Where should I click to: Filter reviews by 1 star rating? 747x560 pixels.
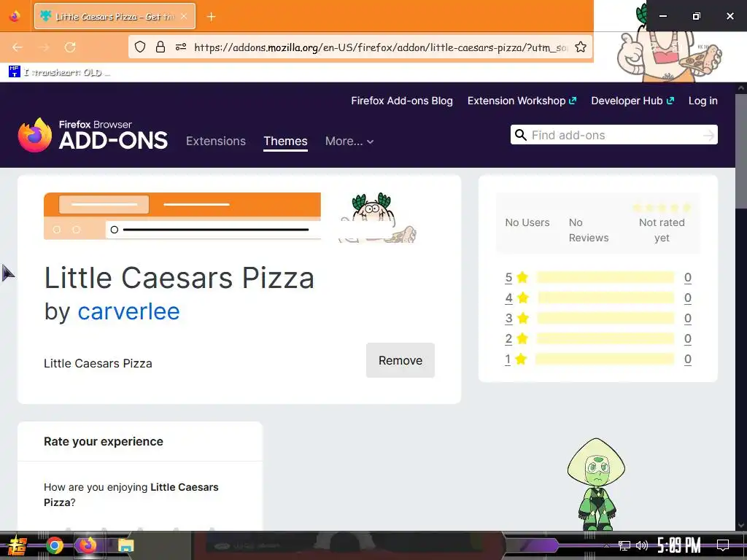516,359
